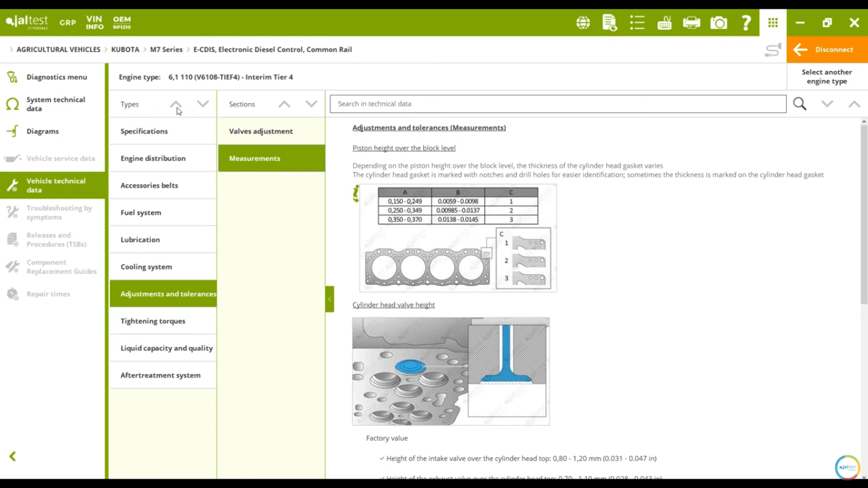
Task: Click the keyboard icon in header
Action: point(664,23)
